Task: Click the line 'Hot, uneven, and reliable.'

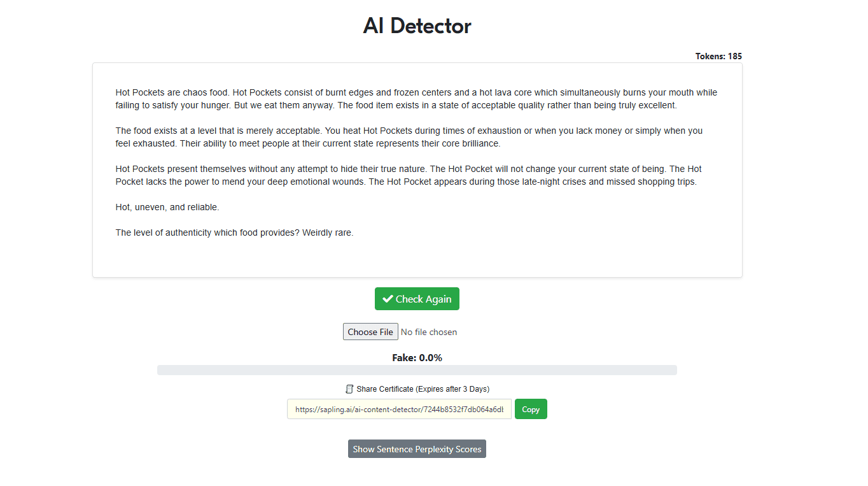Action: pyautogui.click(x=167, y=207)
